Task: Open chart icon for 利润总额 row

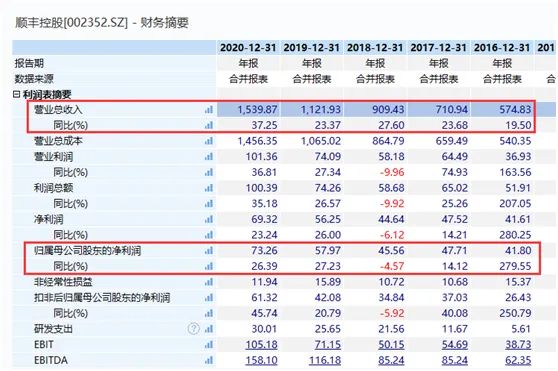Action: 209,188
